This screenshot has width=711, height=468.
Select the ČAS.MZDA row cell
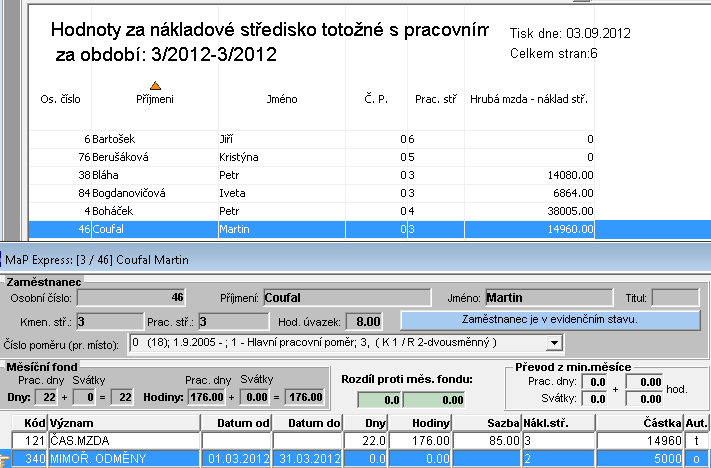point(124,440)
